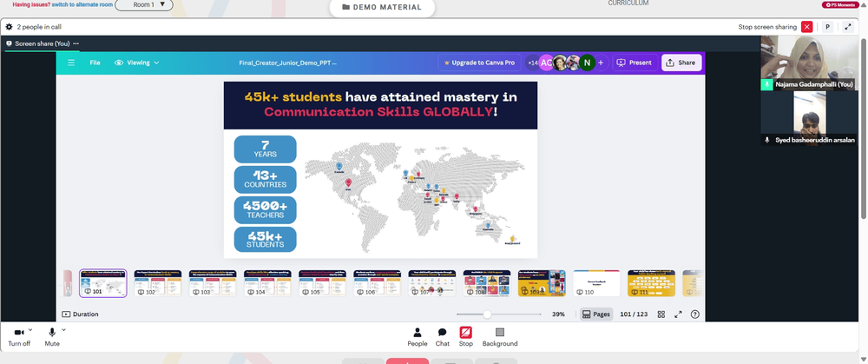Open the Canva Share button
This screenshot has height=364, width=868.
coord(681,63)
